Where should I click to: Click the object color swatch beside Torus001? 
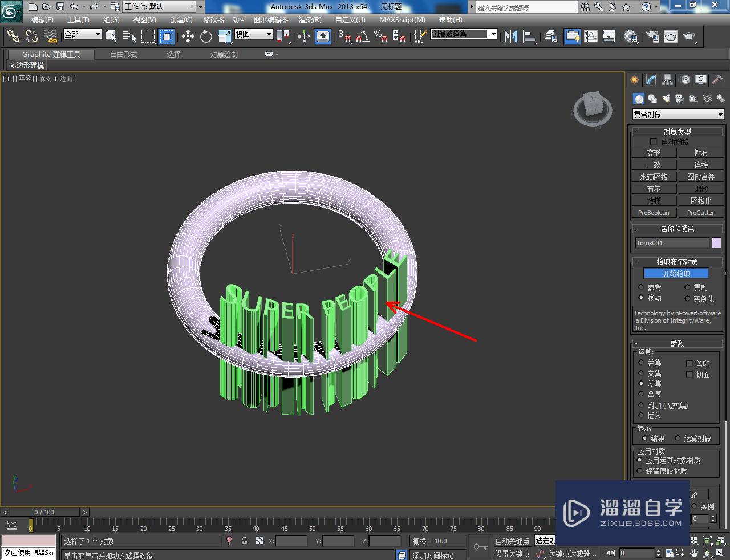coord(716,243)
